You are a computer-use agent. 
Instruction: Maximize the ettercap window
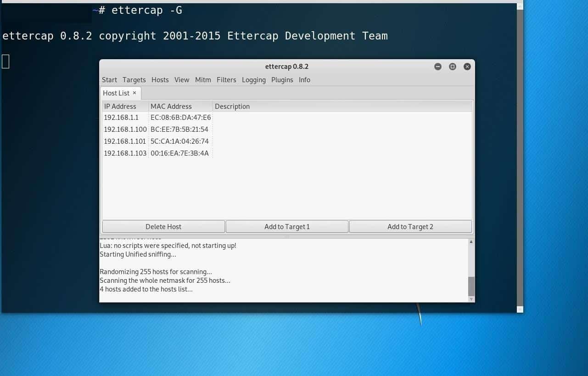coord(453,67)
